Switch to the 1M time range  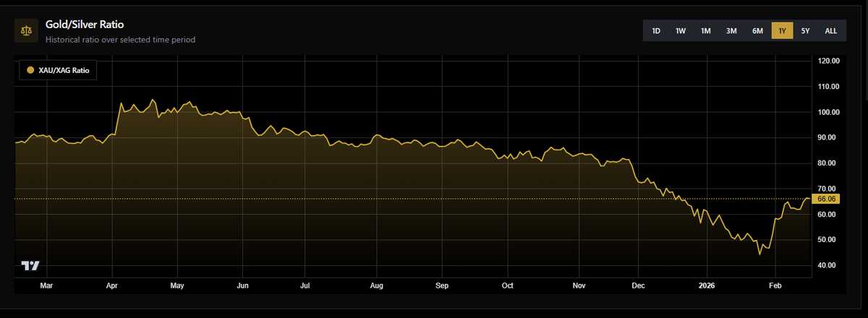pos(705,30)
